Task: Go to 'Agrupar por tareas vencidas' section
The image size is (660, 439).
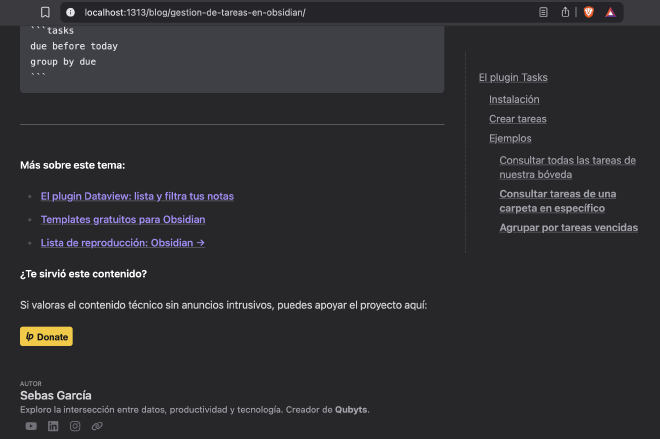Action: (x=569, y=227)
